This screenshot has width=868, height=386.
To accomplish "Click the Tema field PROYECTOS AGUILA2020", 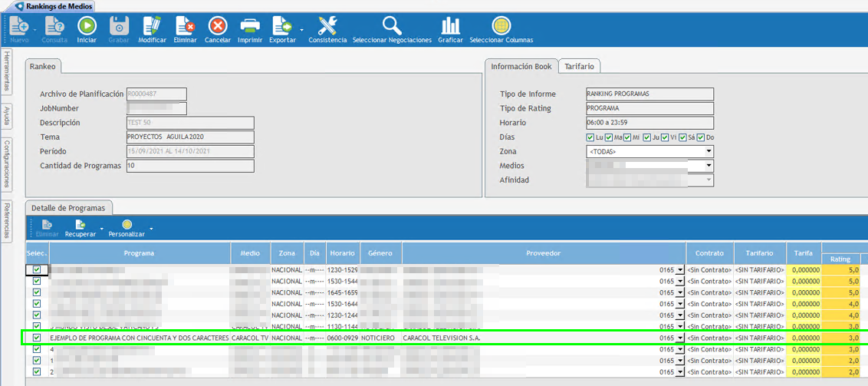I will pos(190,137).
